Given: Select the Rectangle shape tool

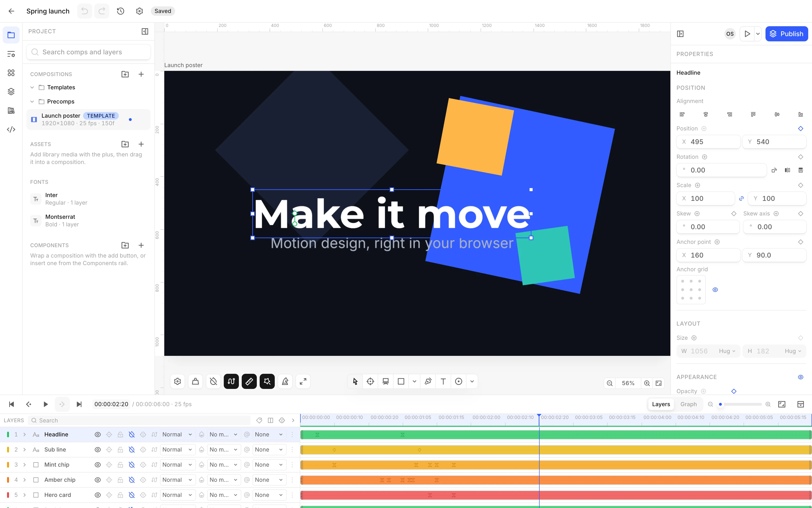Looking at the screenshot, I should point(401,381).
